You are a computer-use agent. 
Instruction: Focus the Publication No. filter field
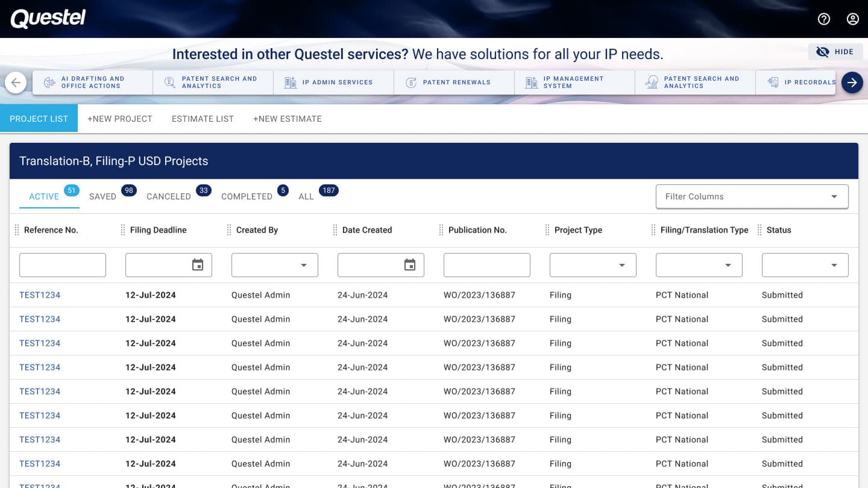(487, 265)
